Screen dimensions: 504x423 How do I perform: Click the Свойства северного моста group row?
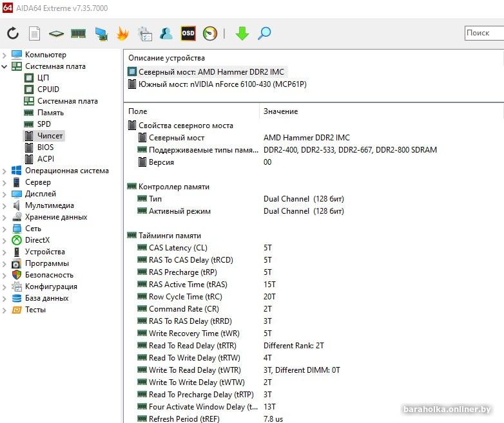click(x=186, y=126)
